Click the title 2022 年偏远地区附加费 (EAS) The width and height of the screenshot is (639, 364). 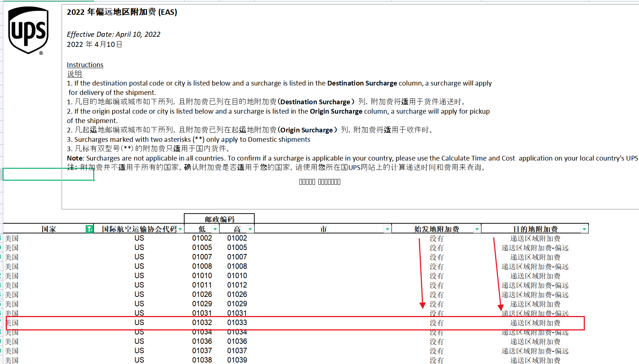(x=122, y=12)
